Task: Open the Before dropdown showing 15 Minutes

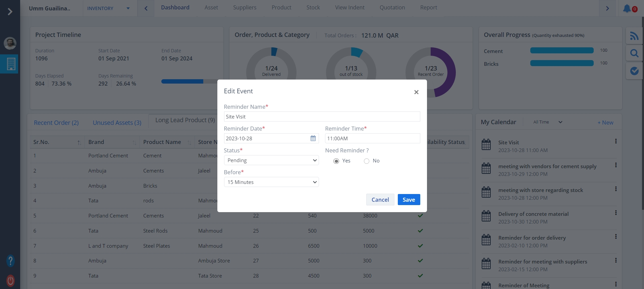Action: click(x=271, y=182)
